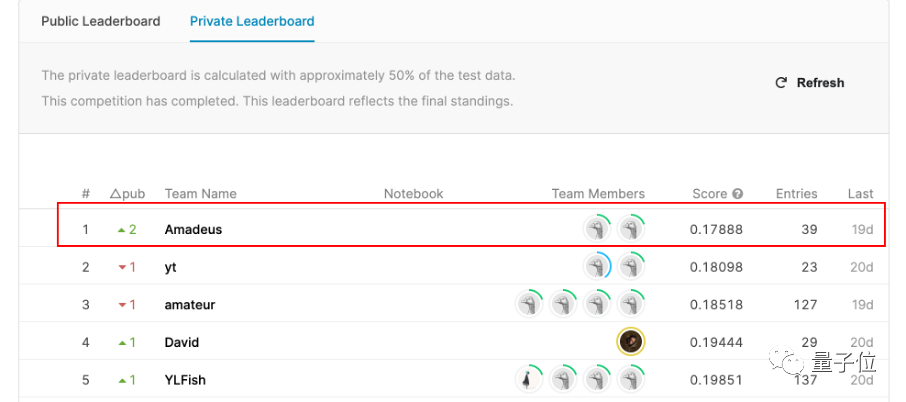Click first member avatar of Amadeus team
This screenshot has height=402, width=906.
click(597, 229)
